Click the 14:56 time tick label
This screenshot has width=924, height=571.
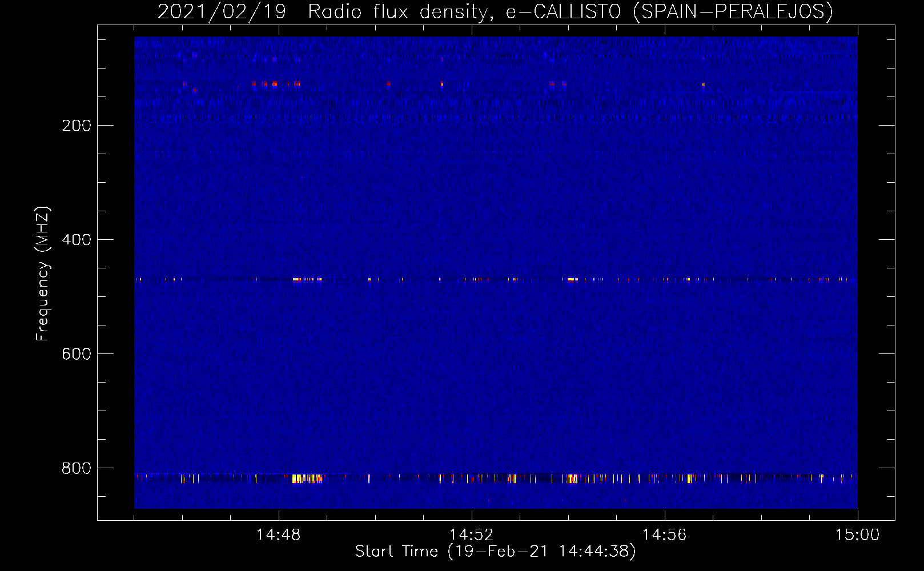664,535
